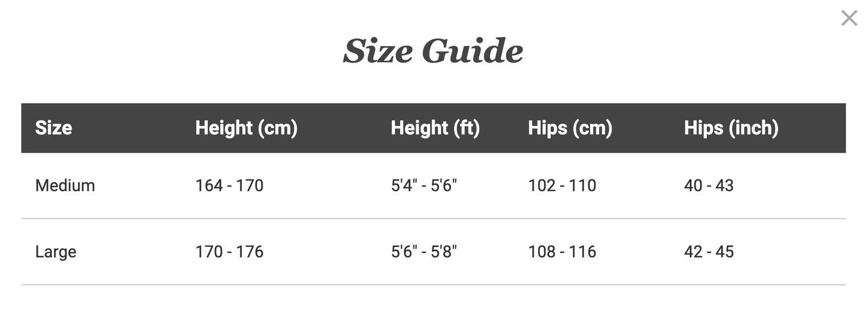Select the Medium size row label

pyautogui.click(x=65, y=186)
